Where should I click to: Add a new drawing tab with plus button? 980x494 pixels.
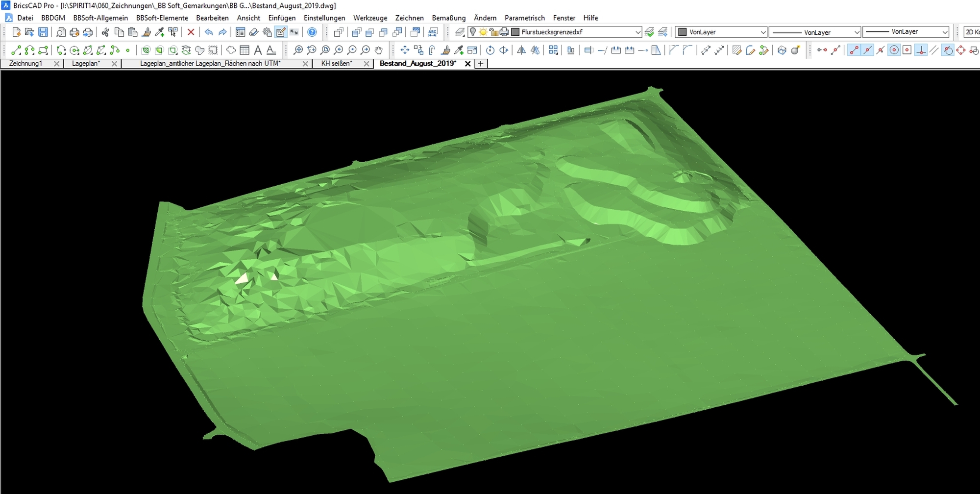(481, 64)
